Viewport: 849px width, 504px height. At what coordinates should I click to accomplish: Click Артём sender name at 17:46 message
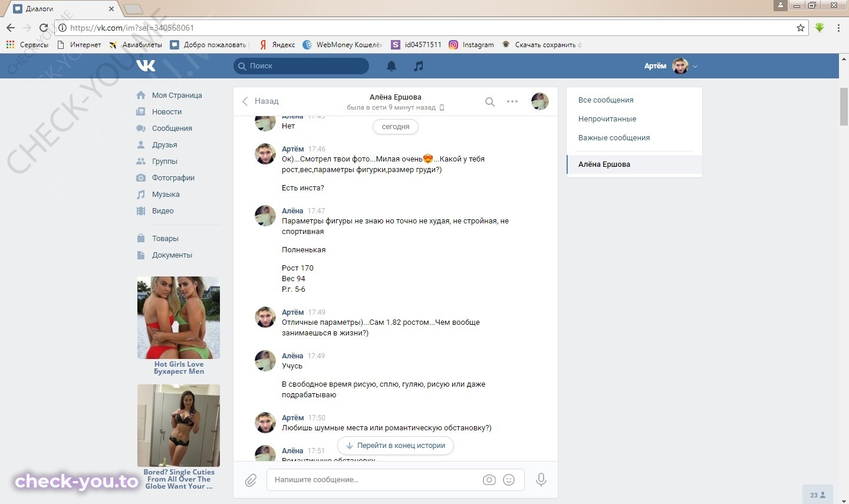(292, 149)
